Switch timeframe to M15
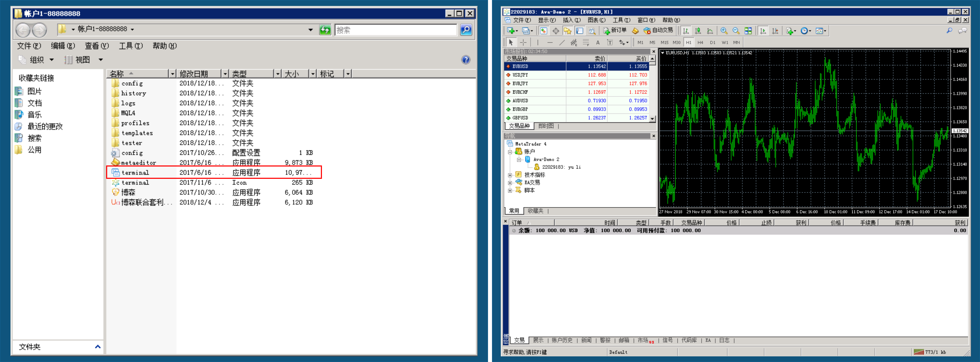This screenshot has width=980, height=362. point(664,43)
